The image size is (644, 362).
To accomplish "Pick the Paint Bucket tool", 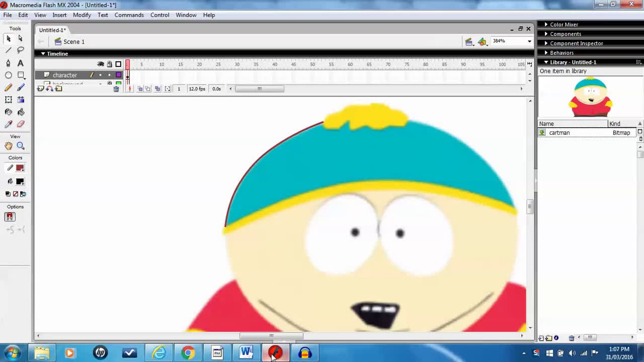I will coord(21,112).
